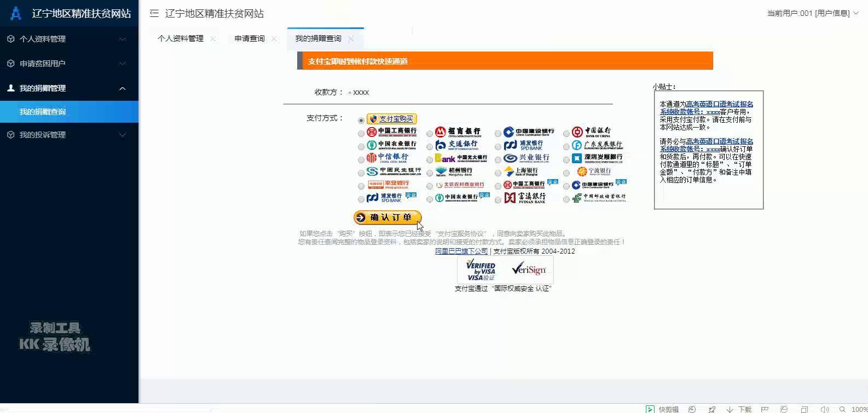
Task: Click the cube icon next to 个人资料管理
Action: pyautogui.click(x=10, y=39)
